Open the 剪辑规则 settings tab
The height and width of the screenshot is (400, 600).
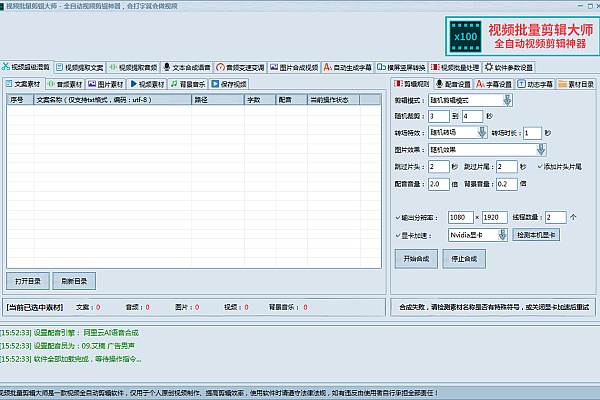[x=412, y=84]
